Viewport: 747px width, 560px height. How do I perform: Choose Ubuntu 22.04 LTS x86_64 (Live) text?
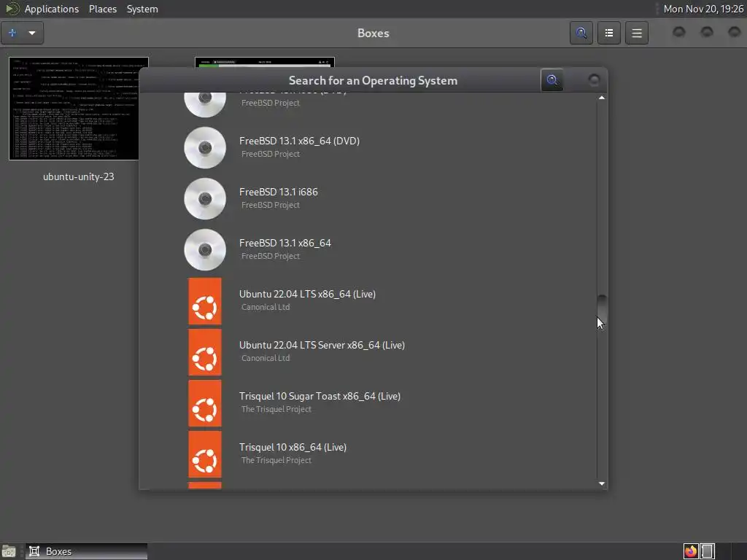(307, 294)
